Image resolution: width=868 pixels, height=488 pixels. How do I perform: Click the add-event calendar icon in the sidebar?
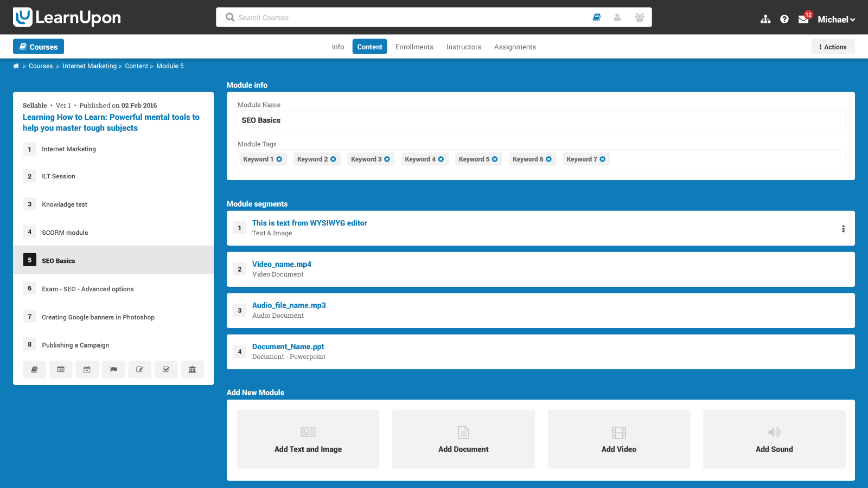tap(87, 369)
